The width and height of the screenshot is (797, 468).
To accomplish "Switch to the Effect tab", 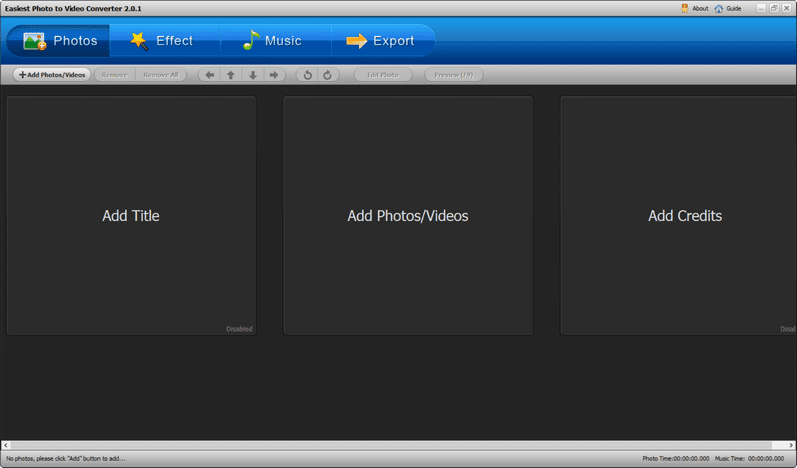I will 165,41.
